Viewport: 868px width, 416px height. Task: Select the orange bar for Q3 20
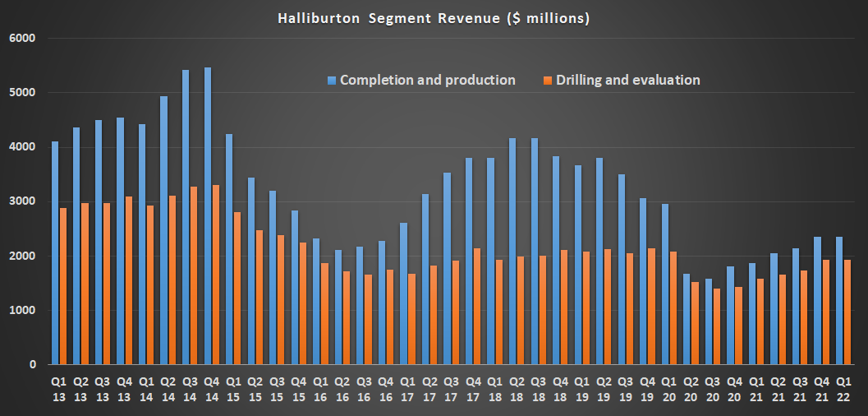click(x=718, y=326)
